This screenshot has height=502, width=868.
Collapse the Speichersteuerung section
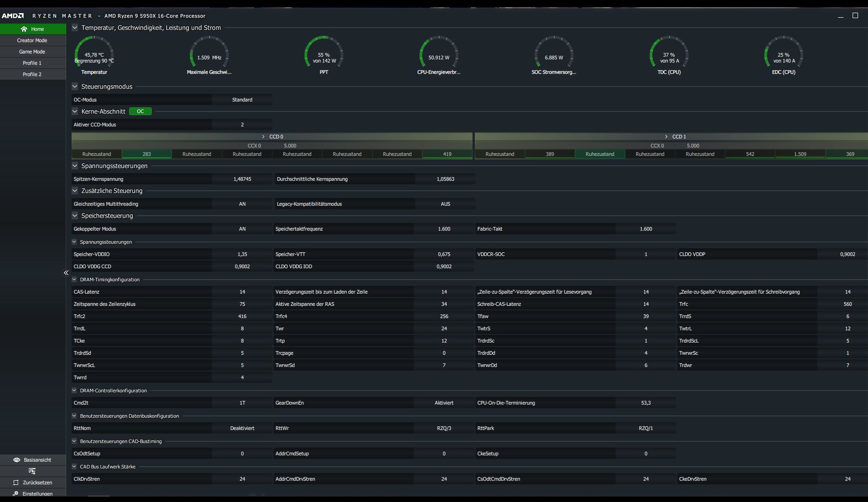pyautogui.click(x=75, y=216)
